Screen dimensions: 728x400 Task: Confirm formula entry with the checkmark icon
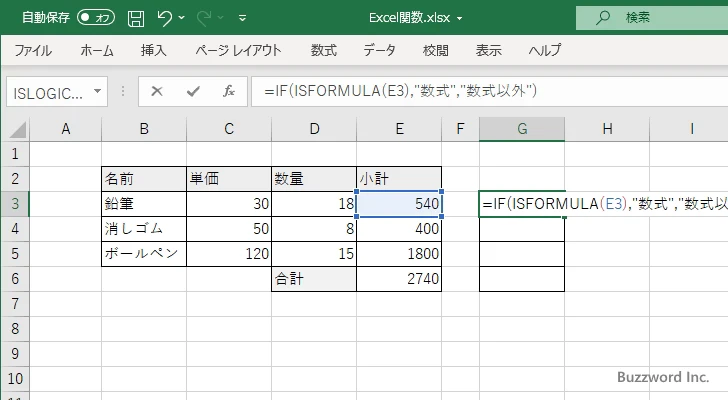(x=193, y=91)
